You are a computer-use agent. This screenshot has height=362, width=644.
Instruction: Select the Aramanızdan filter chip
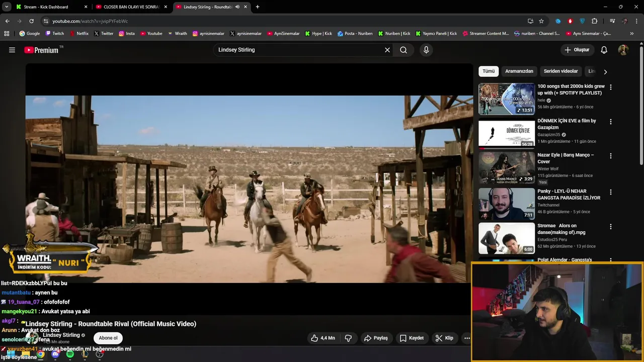(519, 71)
